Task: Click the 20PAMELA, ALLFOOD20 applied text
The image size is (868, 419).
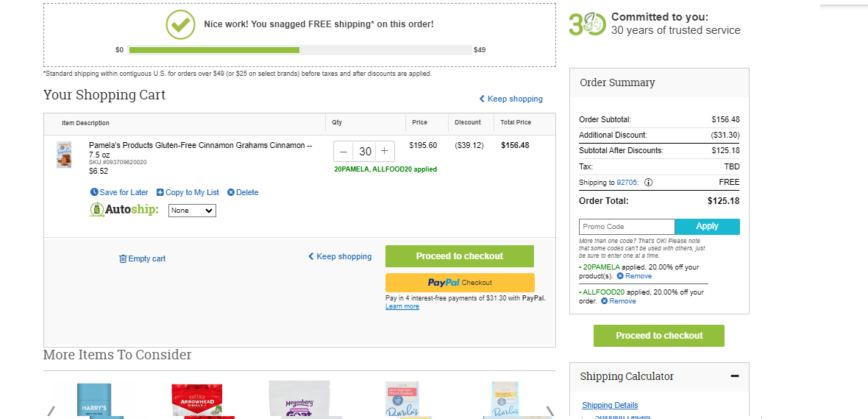Action: coord(385,169)
